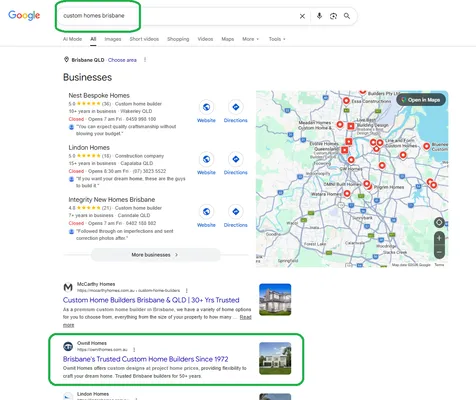The width and height of the screenshot is (476, 400).
Task: Start voice search with the microphone icon
Action: click(319, 16)
